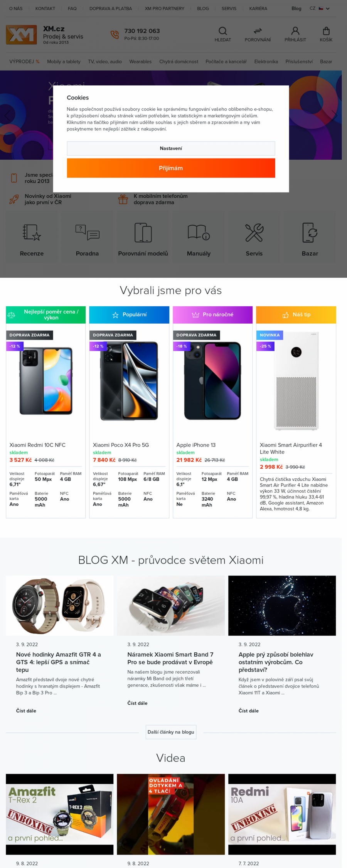Advance the banner with the right arrow
The height and width of the screenshot is (868, 347).
tap(334, 115)
